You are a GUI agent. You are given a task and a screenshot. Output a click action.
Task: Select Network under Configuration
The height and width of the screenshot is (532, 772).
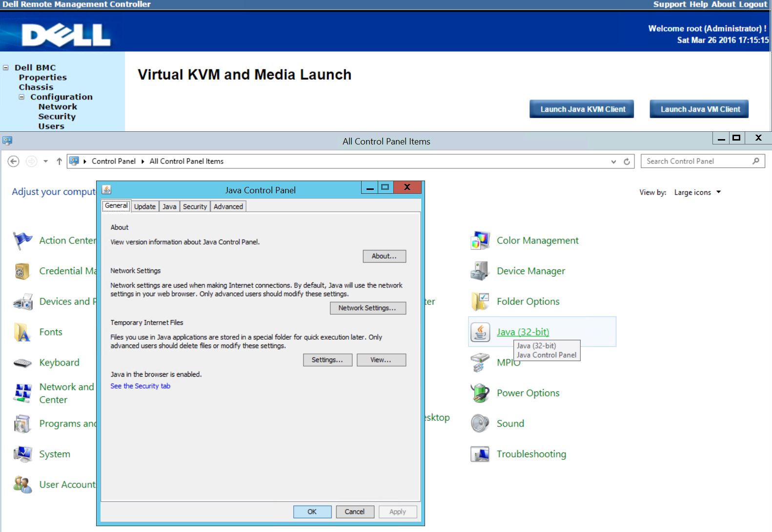pos(58,106)
